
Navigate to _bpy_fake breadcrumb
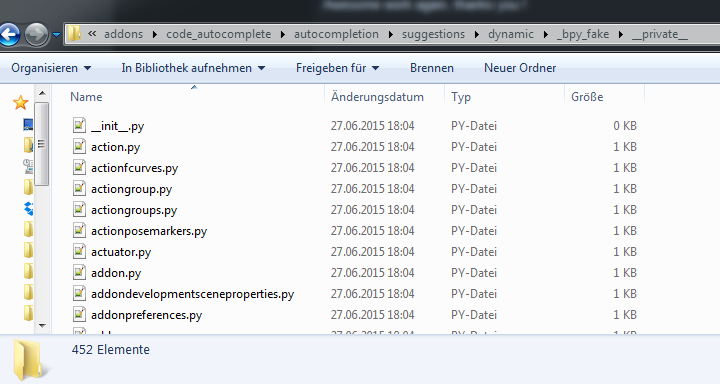pyautogui.click(x=583, y=34)
